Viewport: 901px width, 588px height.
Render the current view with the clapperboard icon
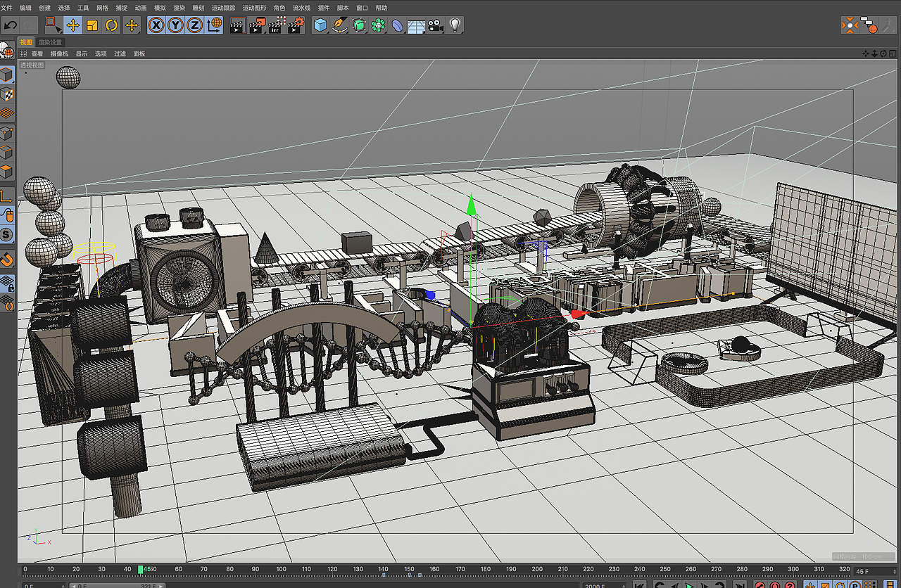pos(238,25)
